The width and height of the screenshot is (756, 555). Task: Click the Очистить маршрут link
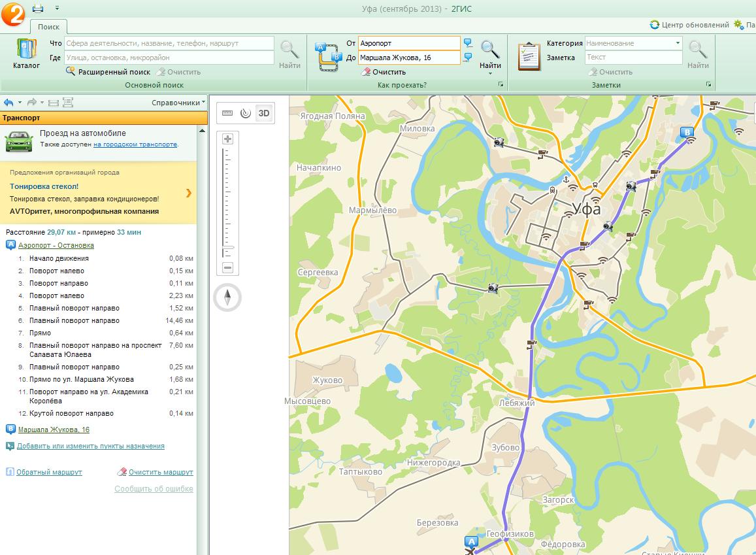click(x=161, y=472)
